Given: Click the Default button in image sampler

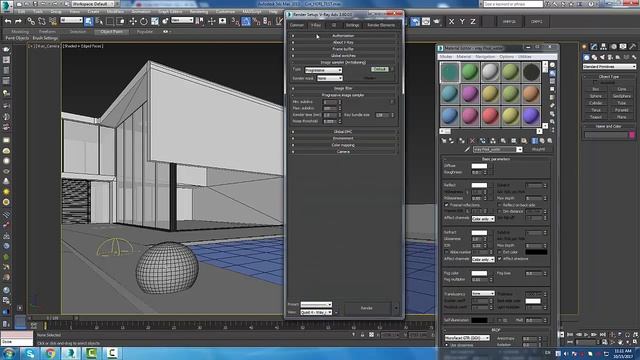Looking at the screenshot, I should pyautogui.click(x=380, y=69).
